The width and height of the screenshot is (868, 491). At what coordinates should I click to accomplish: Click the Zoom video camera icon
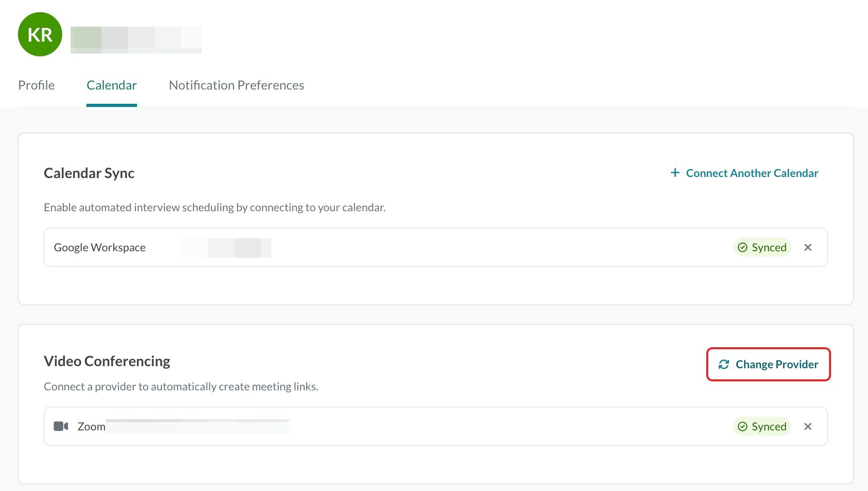(61, 426)
